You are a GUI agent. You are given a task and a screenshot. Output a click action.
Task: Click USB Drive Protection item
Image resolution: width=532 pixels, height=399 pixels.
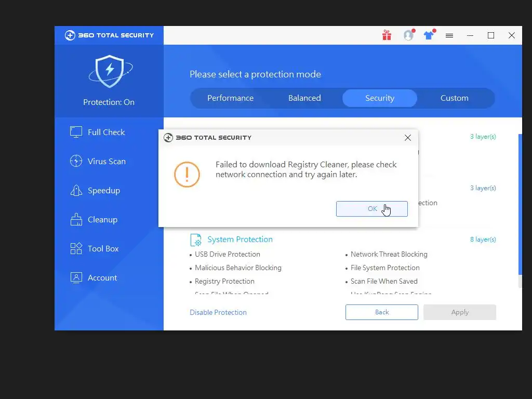228,254
